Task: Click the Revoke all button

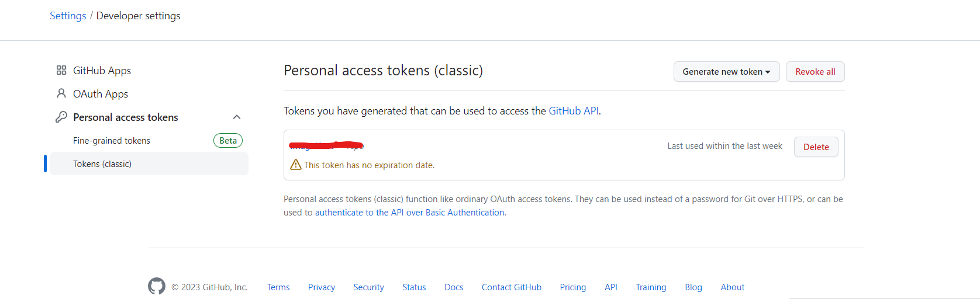Action: [x=815, y=72]
